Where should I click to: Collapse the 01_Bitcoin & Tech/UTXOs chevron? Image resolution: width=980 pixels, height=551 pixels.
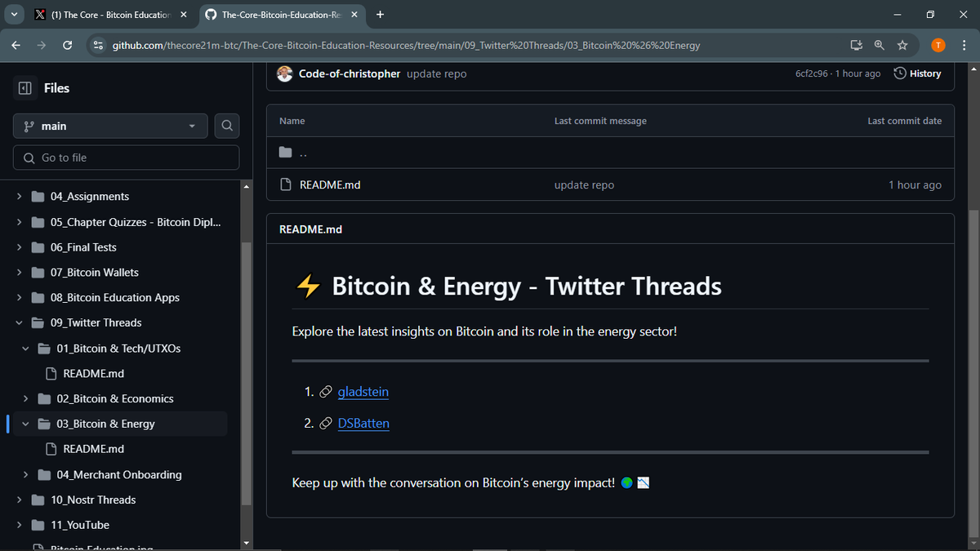pyautogui.click(x=25, y=349)
